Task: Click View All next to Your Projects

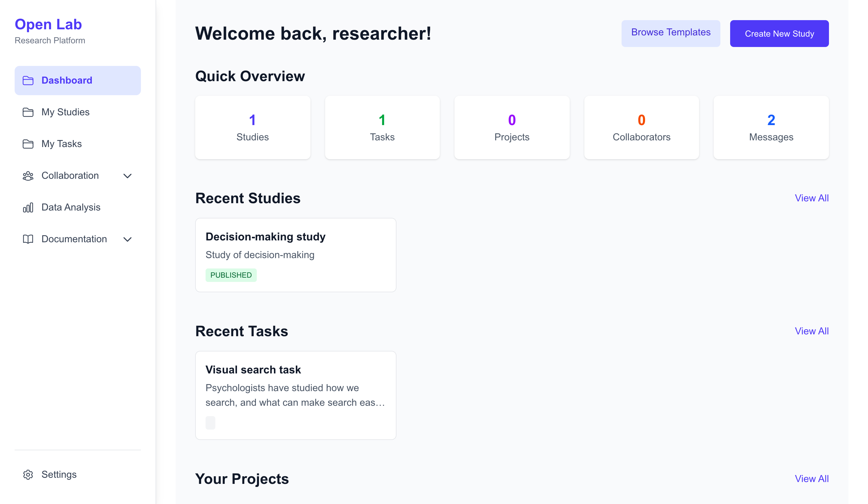Action: [x=812, y=478]
